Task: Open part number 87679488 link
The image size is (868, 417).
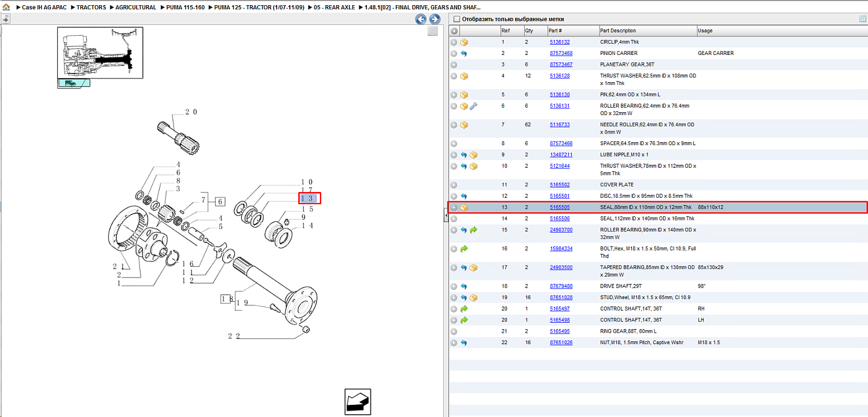Action: [561, 286]
